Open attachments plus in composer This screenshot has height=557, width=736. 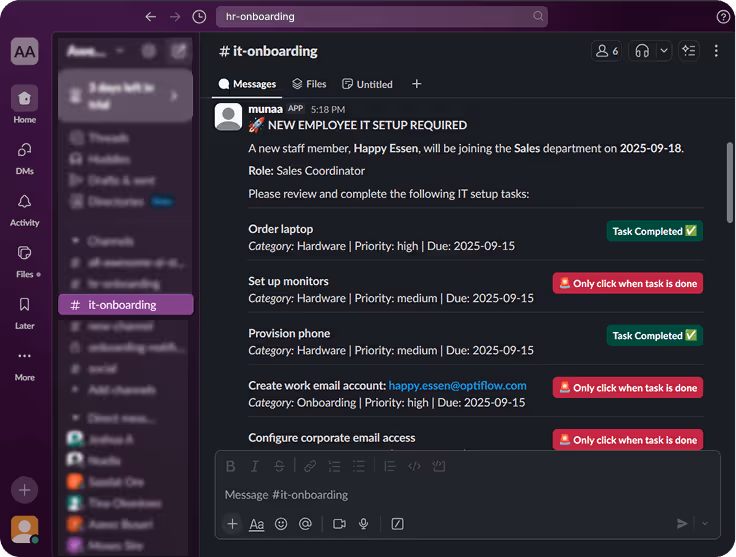click(232, 524)
